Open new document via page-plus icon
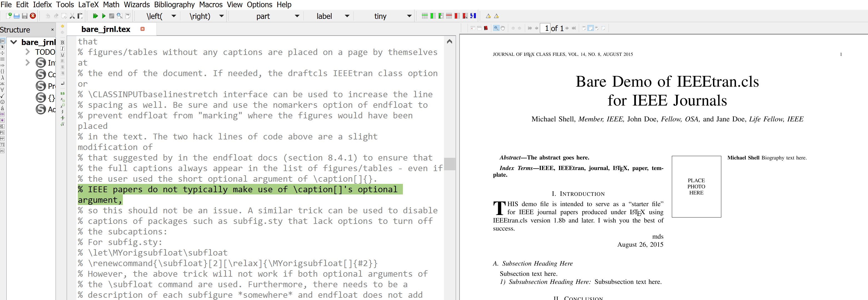Image resolution: width=868 pixels, height=300 pixels. click(9, 16)
